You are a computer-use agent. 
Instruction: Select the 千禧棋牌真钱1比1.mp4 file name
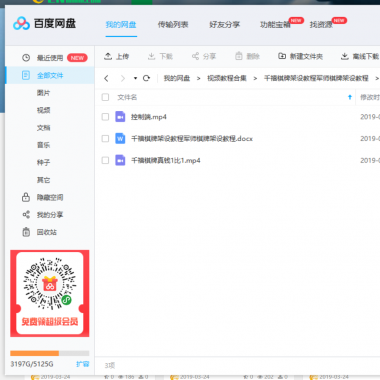[x=166, y=161]
